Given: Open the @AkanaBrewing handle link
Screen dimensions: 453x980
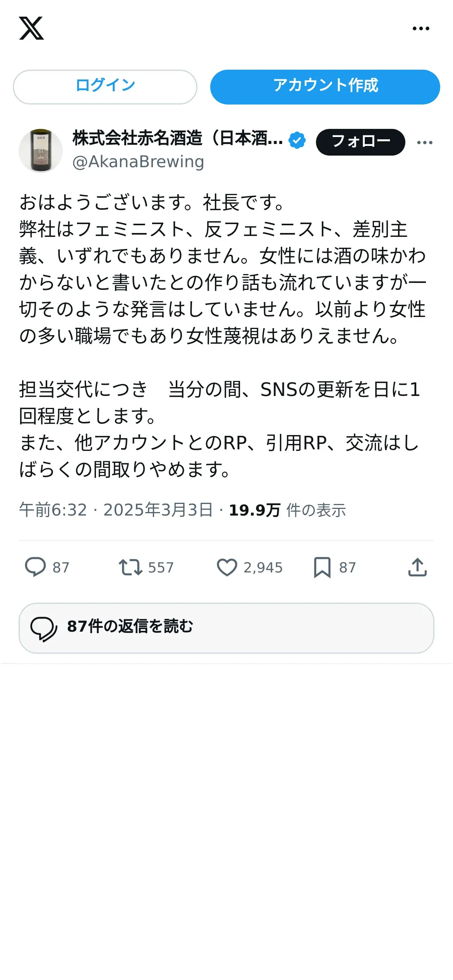Looking at the screenshot, I should click(x=138, y=162).
